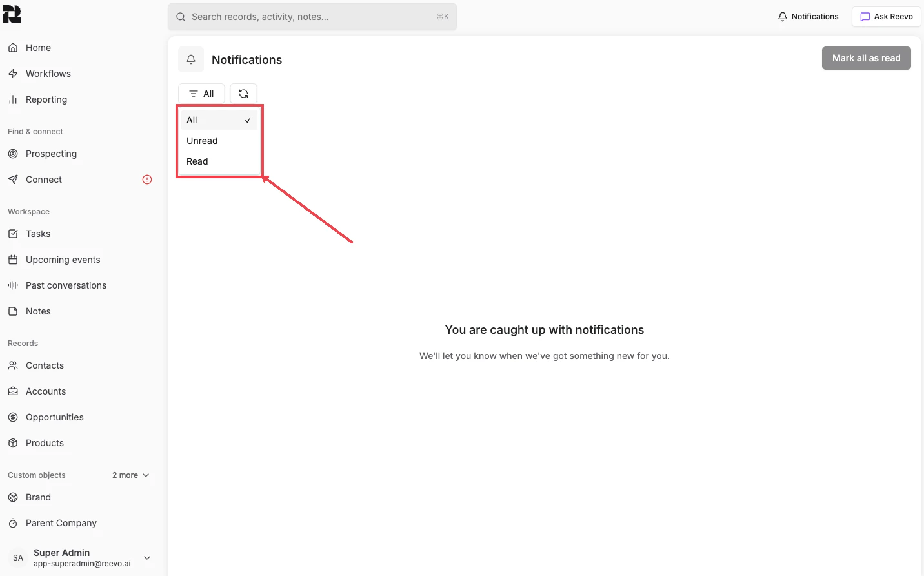Click the Notes sticky note icon
Screen dimensions: 924x576
(x=13, y=311)
